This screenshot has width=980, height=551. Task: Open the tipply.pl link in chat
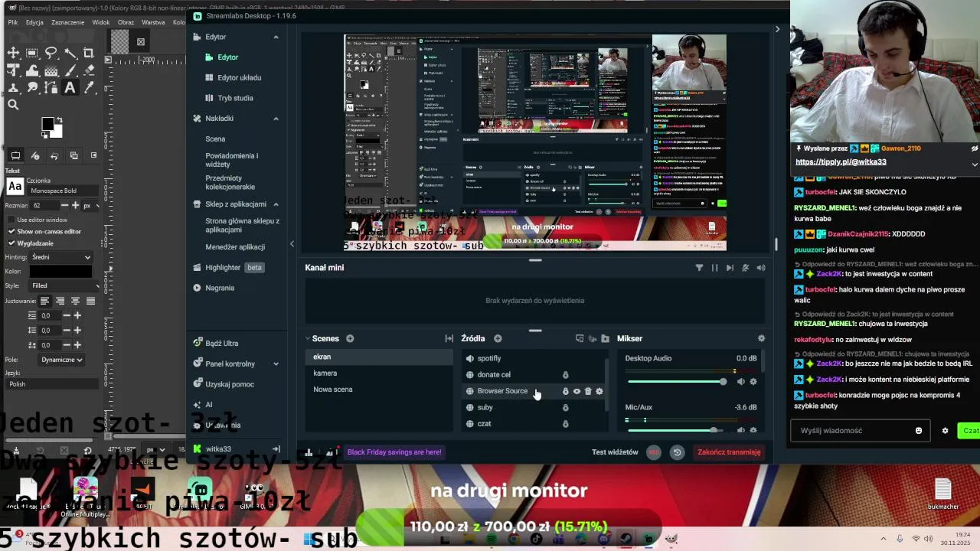click(841, 162)
